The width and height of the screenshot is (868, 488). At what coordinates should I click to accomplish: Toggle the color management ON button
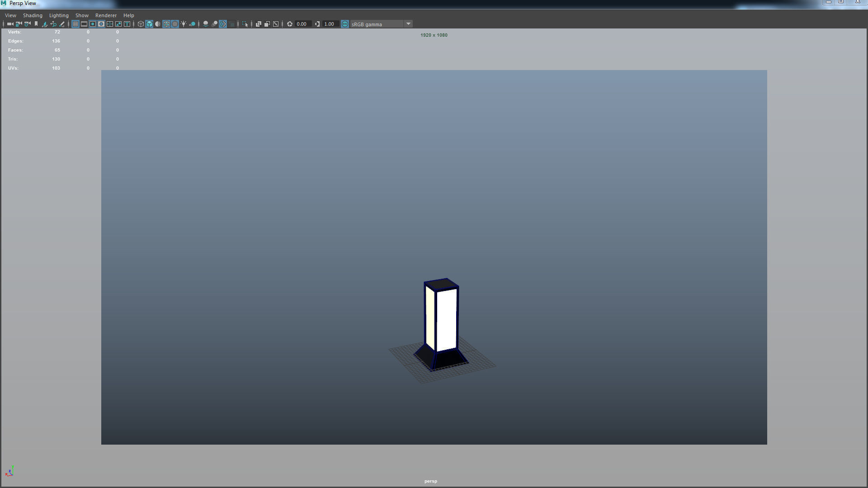(x=345, y=24)
